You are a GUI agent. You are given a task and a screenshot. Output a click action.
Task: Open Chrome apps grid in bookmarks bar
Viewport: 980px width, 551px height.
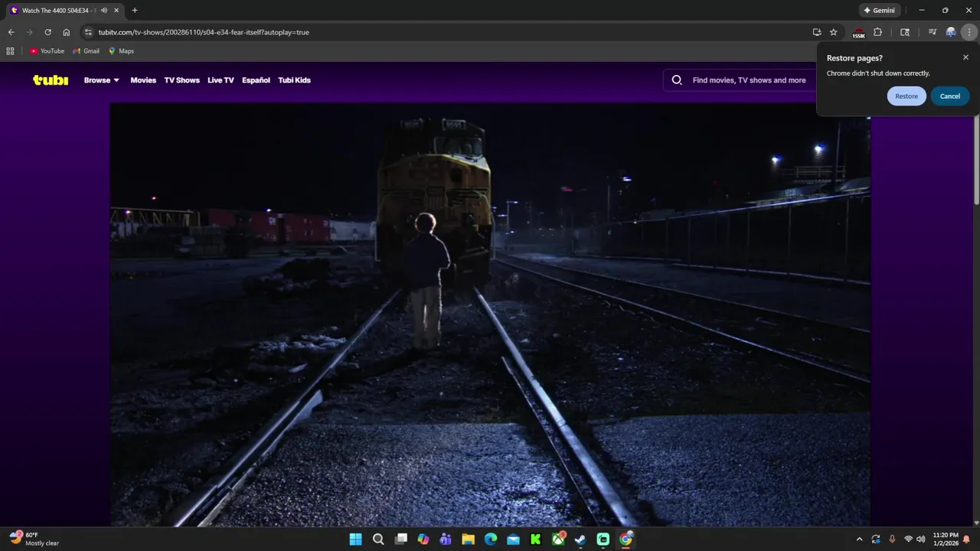point(10,51)
